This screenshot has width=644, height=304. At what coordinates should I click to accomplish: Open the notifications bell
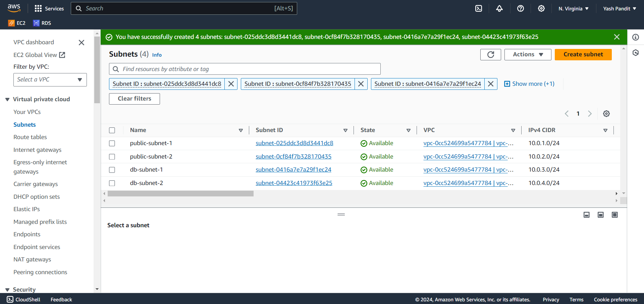point(499,8)
